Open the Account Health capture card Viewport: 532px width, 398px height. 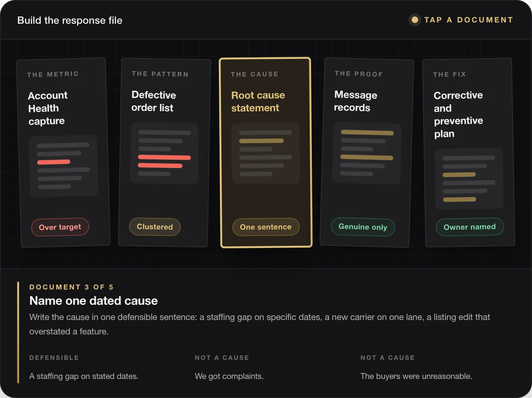63,153
